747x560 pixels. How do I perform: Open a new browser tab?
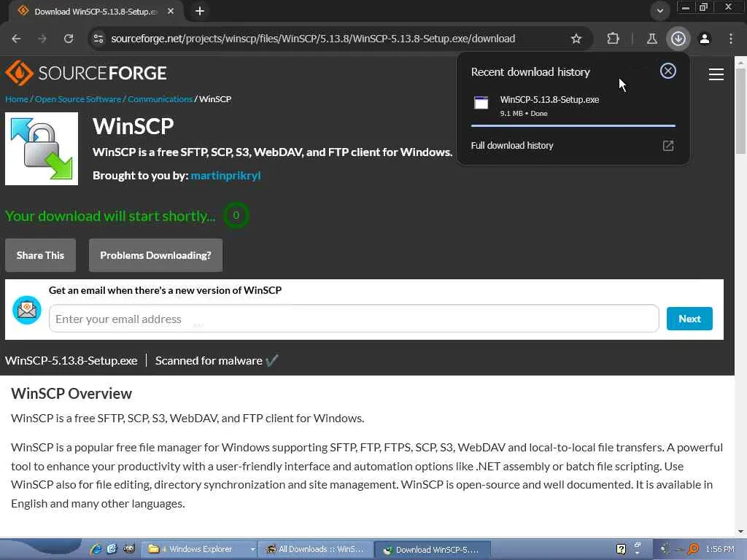pos(200,11)
